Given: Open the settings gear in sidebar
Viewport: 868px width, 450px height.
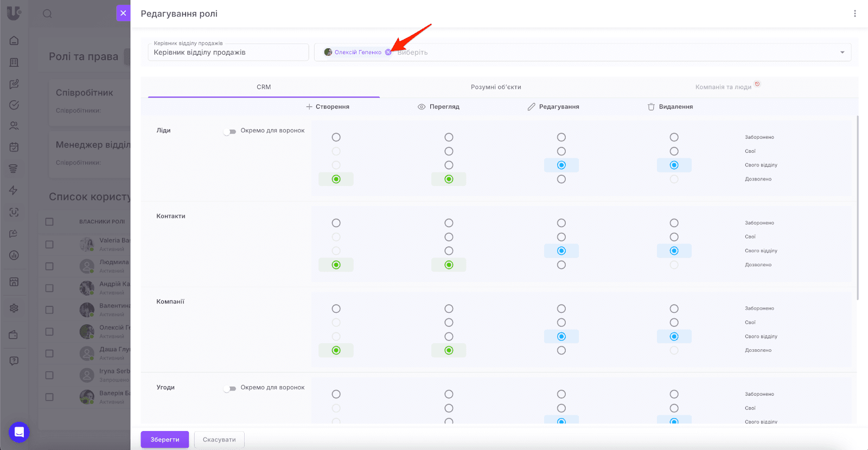Looking at the screenshot, I should click(x=14, y=308).
